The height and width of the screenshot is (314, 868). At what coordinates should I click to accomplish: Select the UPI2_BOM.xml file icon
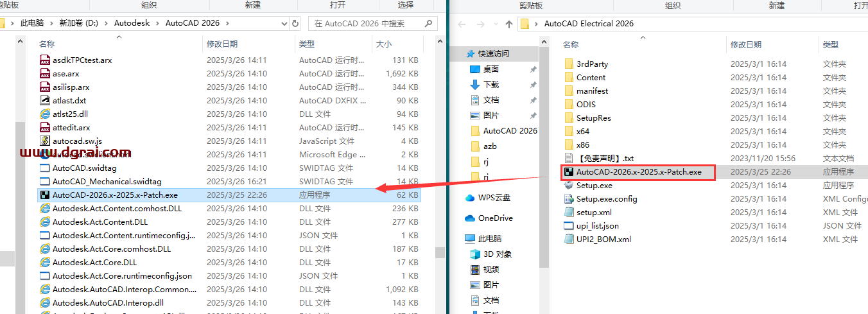[569, 239]
